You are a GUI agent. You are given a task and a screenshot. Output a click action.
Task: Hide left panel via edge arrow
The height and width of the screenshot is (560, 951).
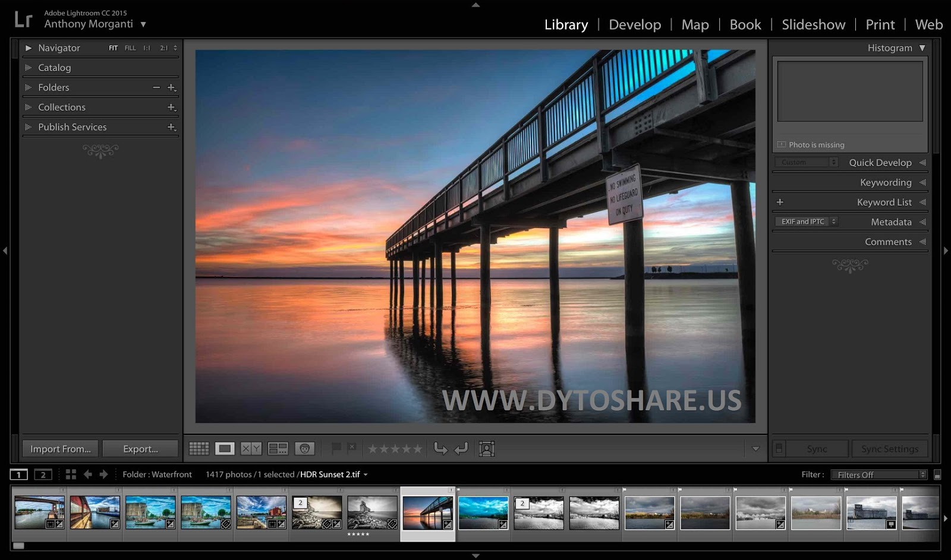point(5,251)
